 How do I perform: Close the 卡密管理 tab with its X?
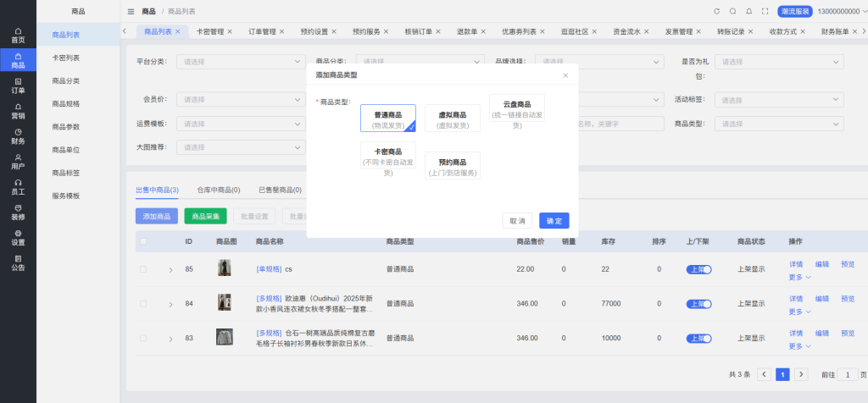pyautogui.click(x=230, y=31)
